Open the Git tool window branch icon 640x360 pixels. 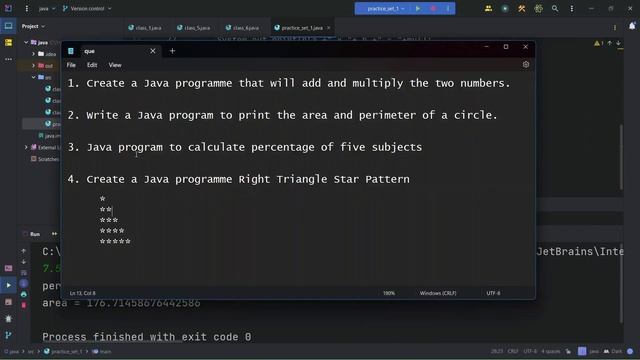pyautogui.click(x=8, y=336)
